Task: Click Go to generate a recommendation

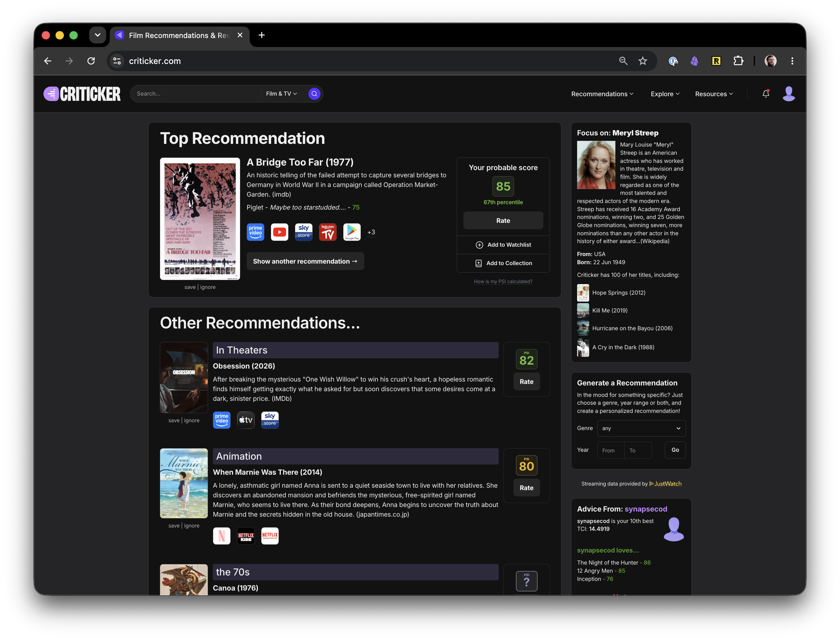Action: click(675, 450)
